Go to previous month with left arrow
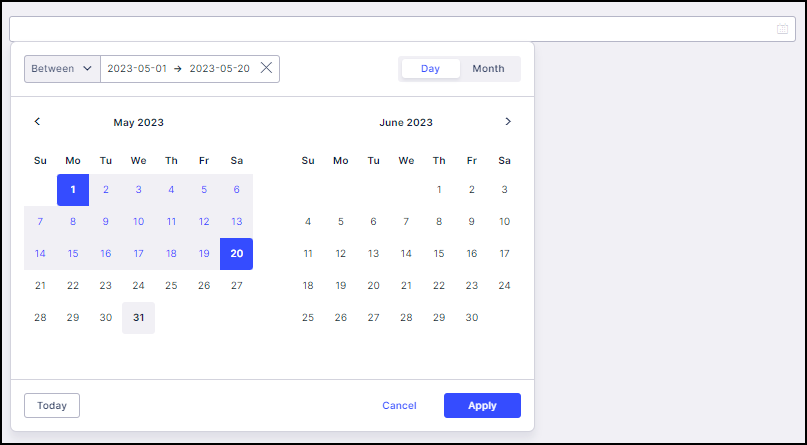 (x=37, y=121)
